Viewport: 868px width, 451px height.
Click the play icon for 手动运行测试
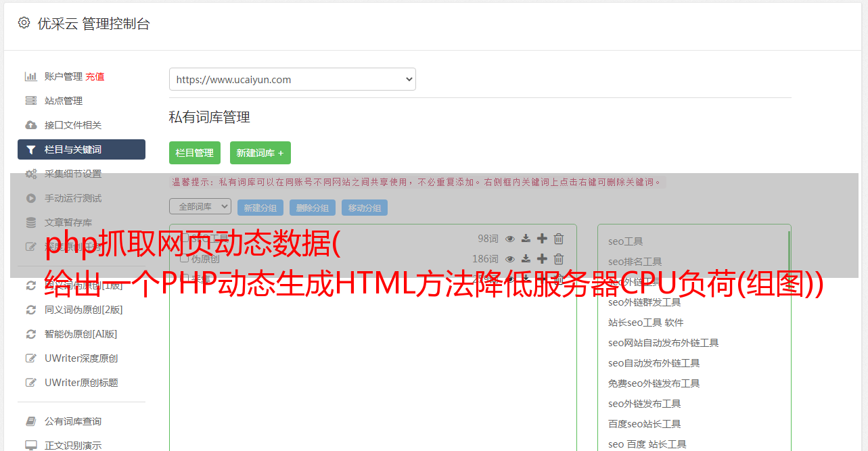[x=30, y=198]
